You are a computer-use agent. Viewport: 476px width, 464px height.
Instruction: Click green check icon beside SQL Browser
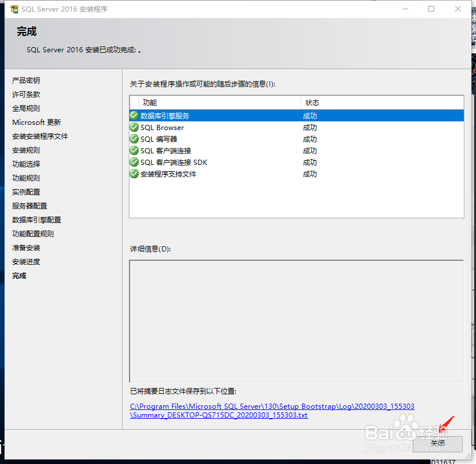point(134,127)
